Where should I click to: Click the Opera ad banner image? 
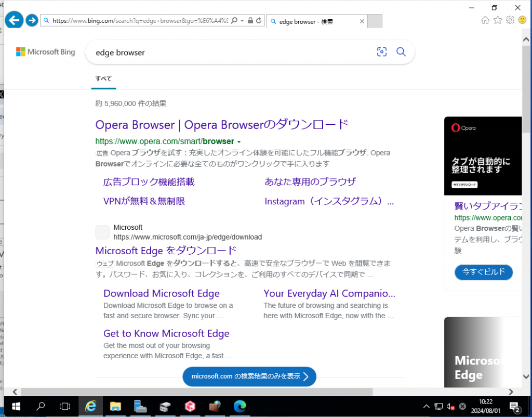(x=483, y=156)
